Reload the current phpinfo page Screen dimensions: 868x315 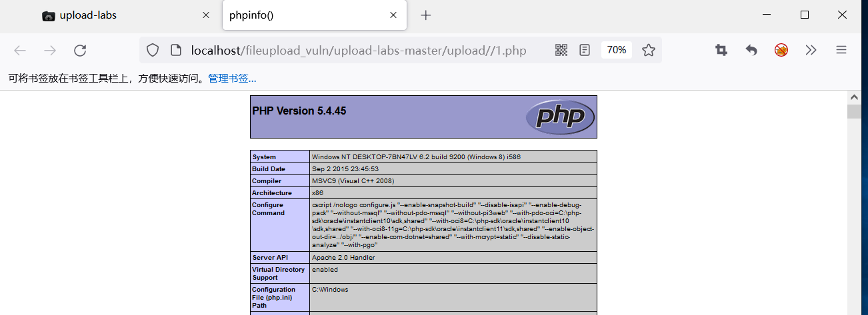tap(80, 50)
